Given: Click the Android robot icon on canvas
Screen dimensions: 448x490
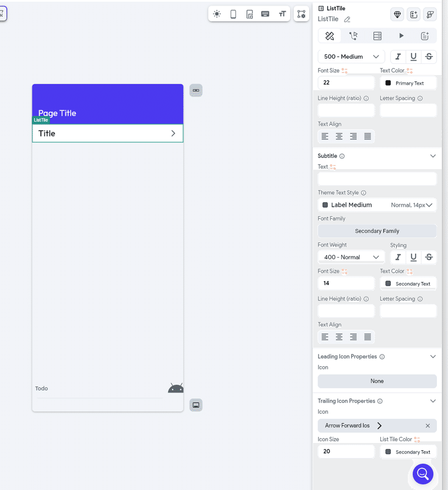Looking at the screenshot, I should (176, 388).
